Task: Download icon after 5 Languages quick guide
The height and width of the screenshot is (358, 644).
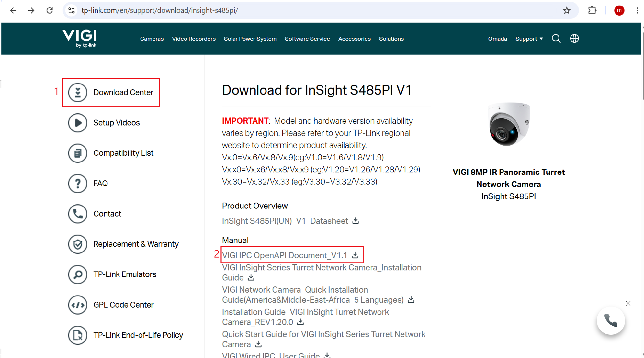Action: (x=411, y=299)
